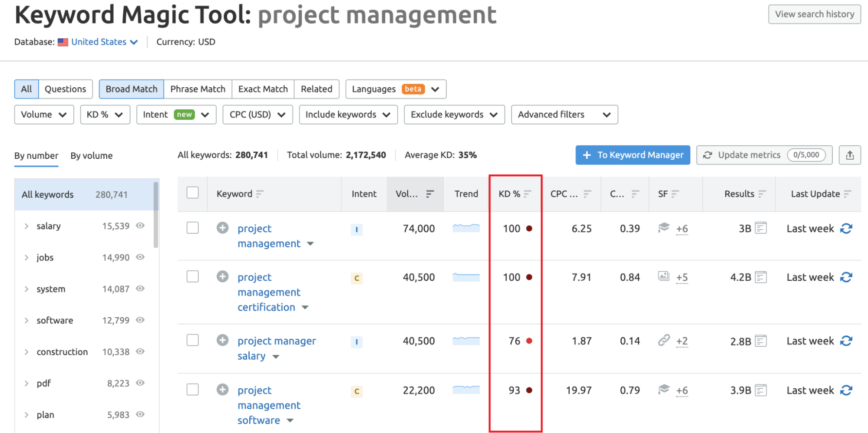
Task: Switch to the Questions tab
Action: 65,89
